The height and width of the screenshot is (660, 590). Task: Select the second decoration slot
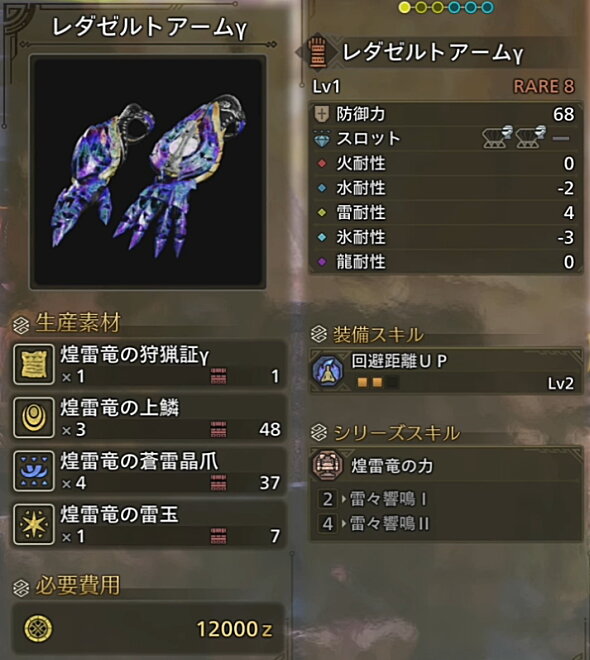pyautogui.click(x=530, y=137)
